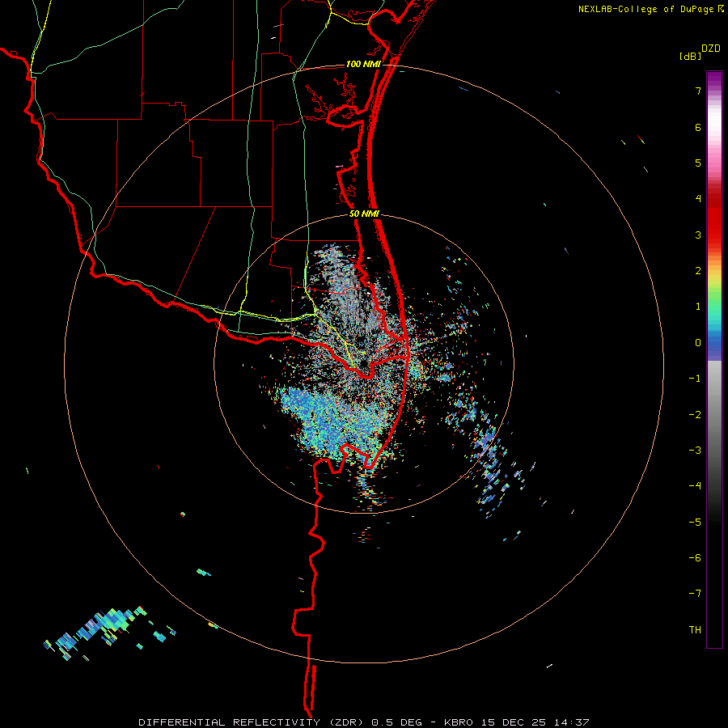The image size is (728, 728).
Task: Click the -3 value on the color scale
Action: 695,451
